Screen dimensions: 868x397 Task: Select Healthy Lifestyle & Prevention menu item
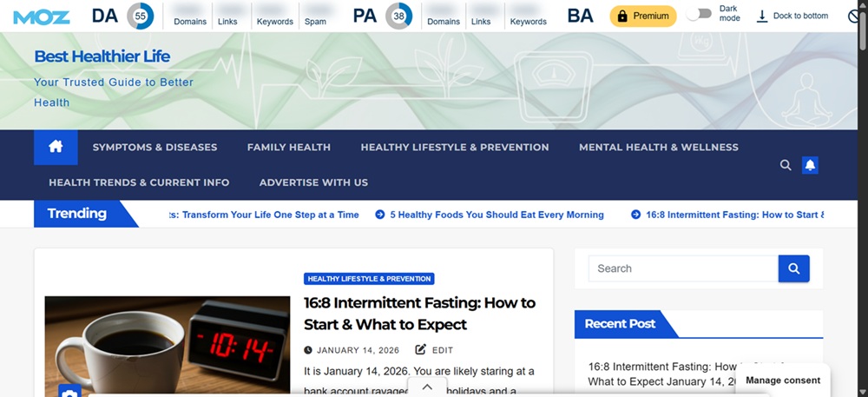[455, 147]
